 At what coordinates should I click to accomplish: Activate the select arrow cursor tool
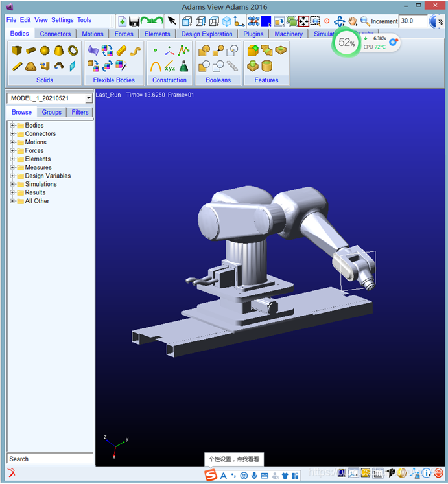click(172, 21)
